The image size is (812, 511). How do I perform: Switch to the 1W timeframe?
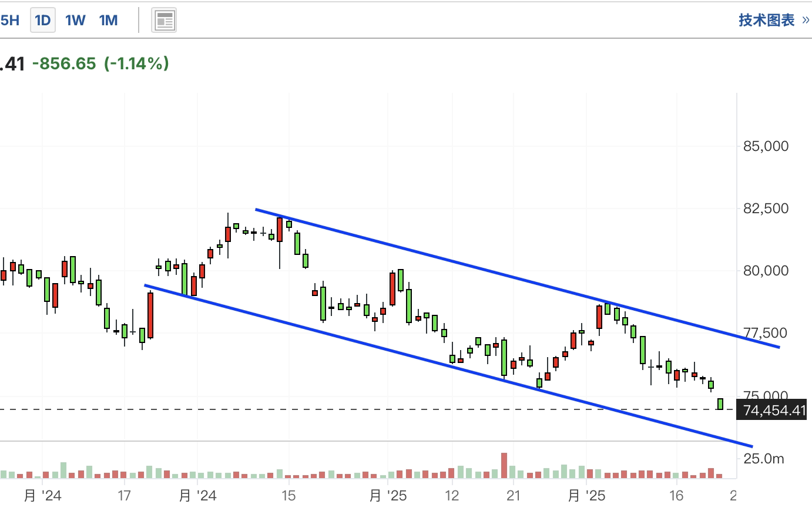pyautogui.click(x=75, y=21)
